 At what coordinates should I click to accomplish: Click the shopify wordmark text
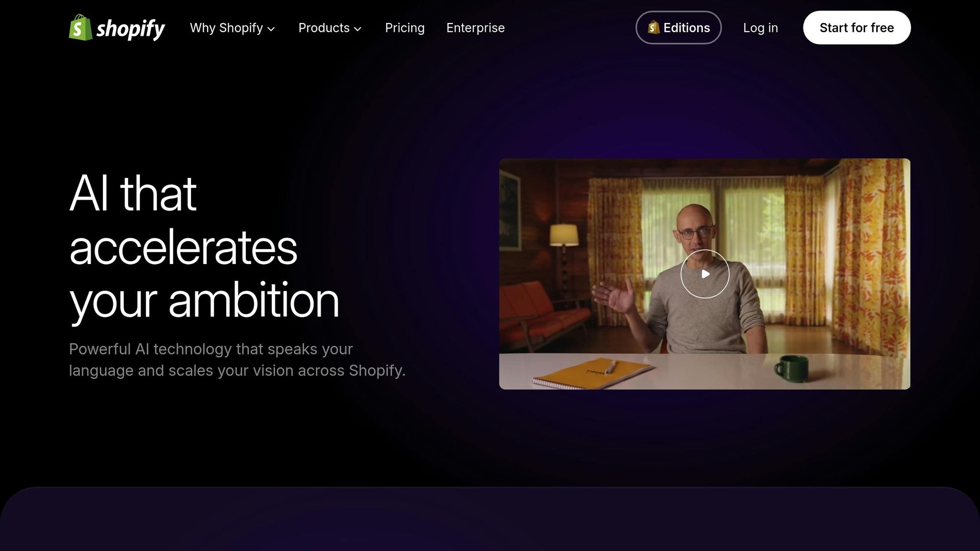(131, 29)
